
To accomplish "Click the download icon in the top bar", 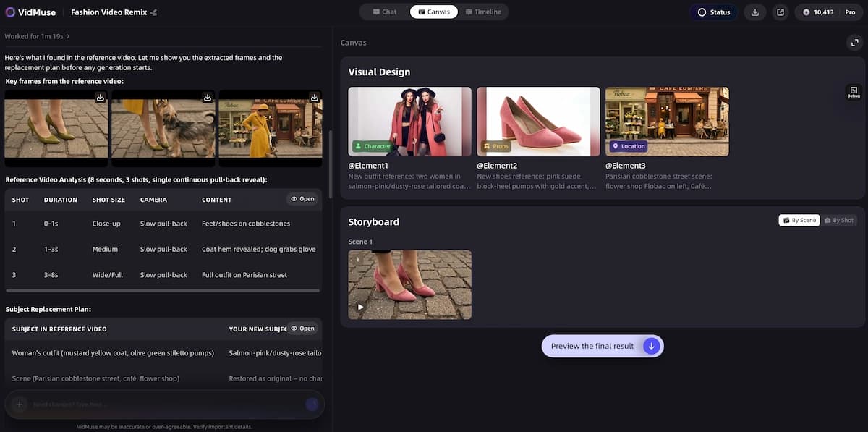I will coord(755,12).
